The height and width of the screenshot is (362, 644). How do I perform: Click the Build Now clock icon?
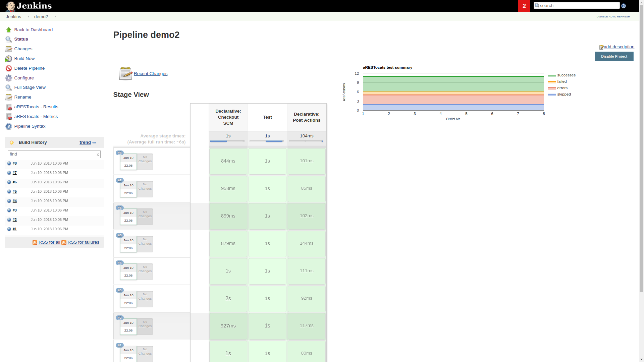pyautogui.click(x=9, y=59)
